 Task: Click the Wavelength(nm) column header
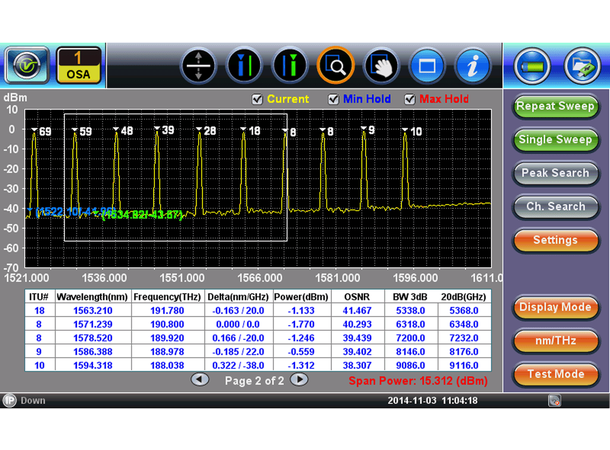coord(92,297)
